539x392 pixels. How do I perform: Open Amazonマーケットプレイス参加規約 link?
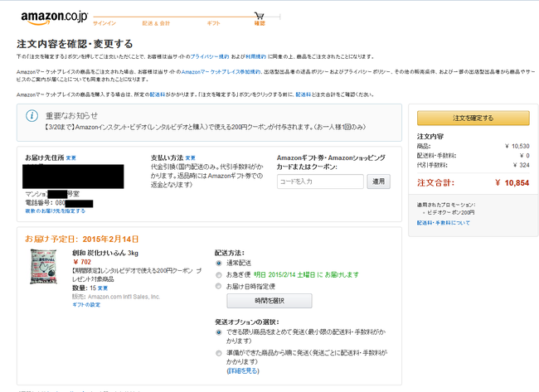tap(221, 72)
